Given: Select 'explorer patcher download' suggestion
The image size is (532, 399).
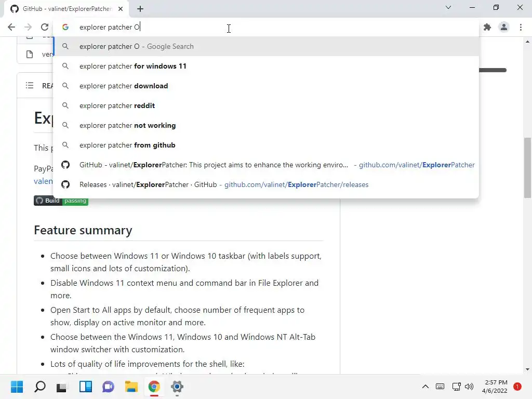Looking at the screenshot, I should click(267, 86).
